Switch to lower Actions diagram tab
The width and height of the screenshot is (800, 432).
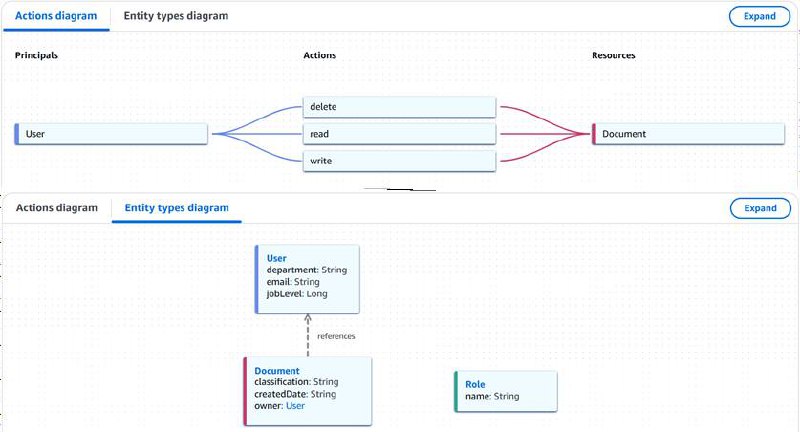pos(57,208)
